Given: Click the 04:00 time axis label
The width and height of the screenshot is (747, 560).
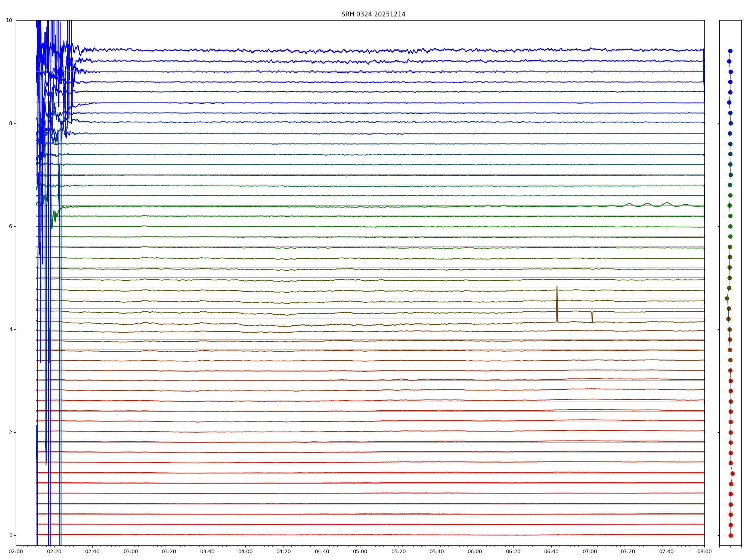Looking at the screenshot, I should tap(245, 551).
